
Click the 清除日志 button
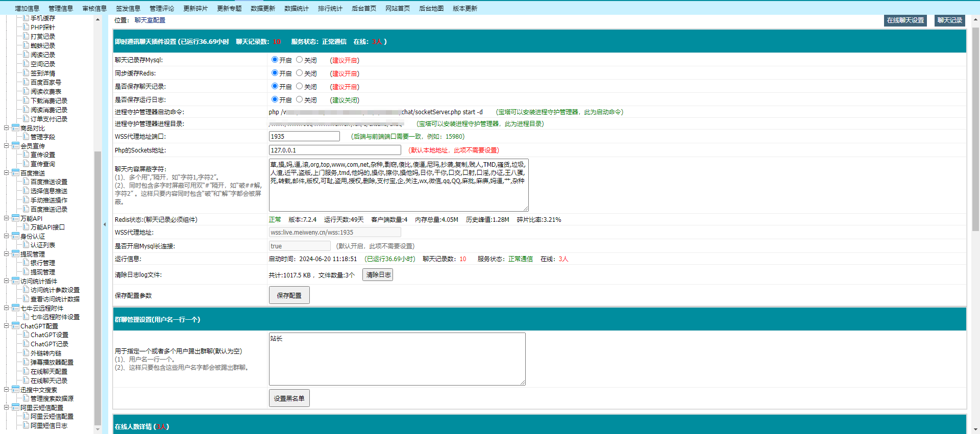pos(378,275)
